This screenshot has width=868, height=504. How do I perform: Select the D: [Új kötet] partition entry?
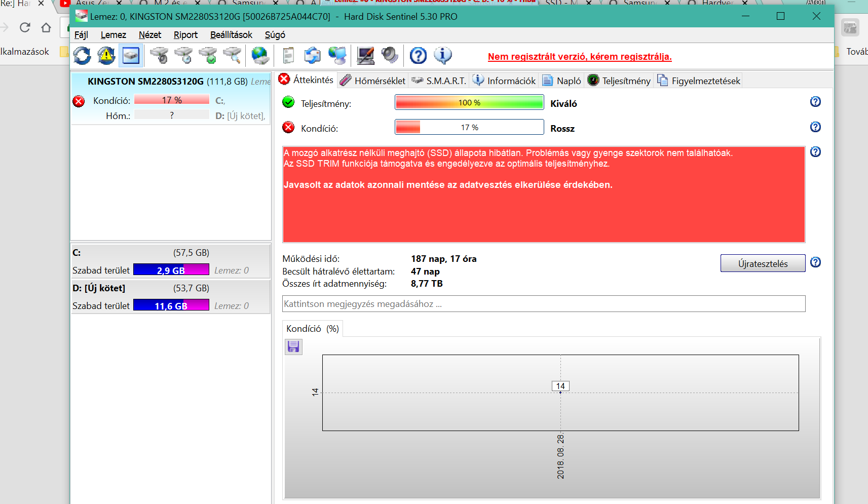pyautogui.click(x=171, y=297)
